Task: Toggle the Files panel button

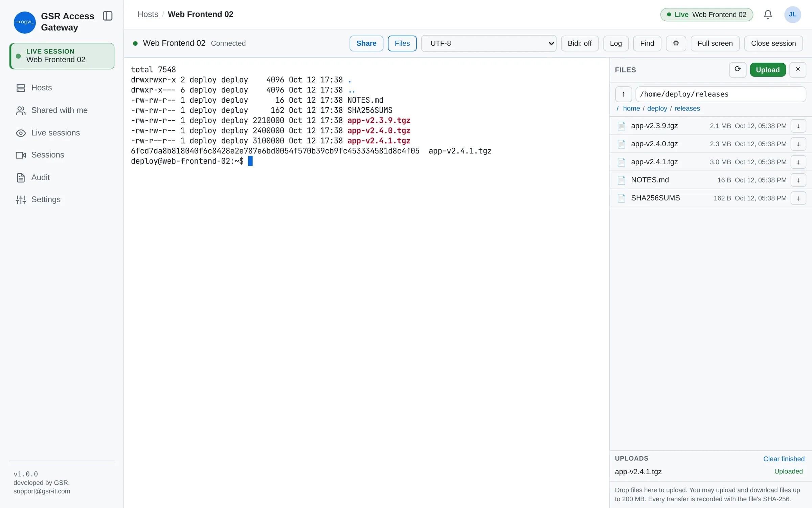Action: click(x=402, y=43)
